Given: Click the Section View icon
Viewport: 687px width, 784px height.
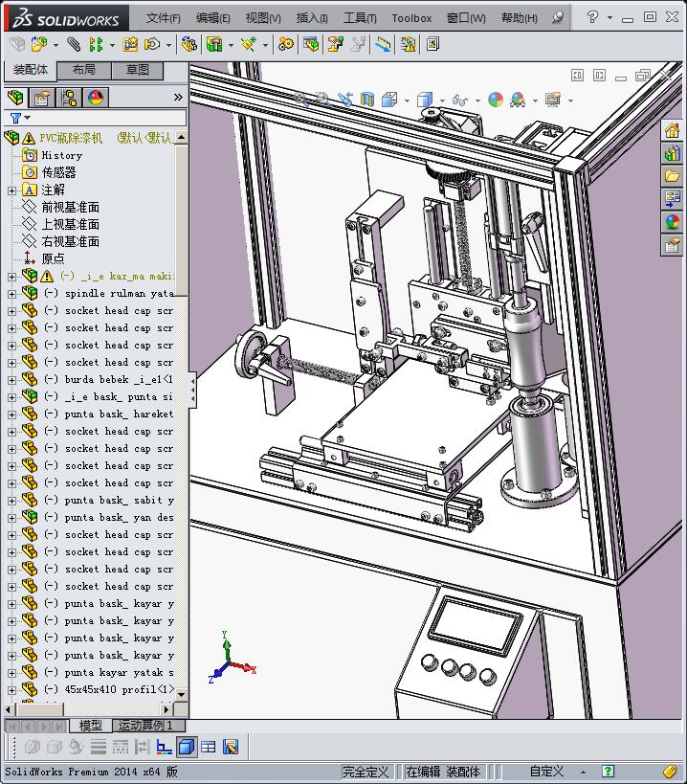Looking at the screenshot, I should click(367, 100).
